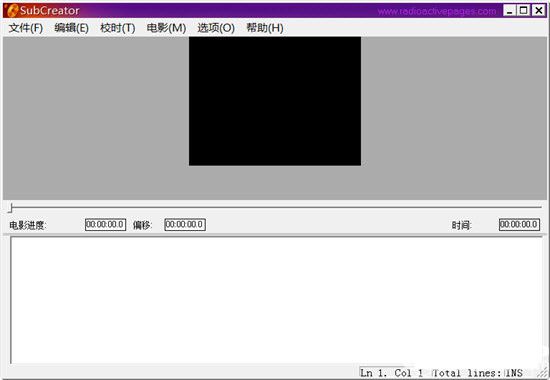Open the 帮助(H) menu
This screenshot has width=550, height=380.
click(265, 28)
